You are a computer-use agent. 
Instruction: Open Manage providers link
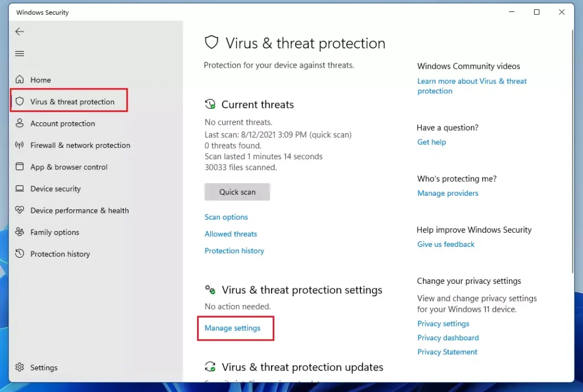point(447,193)
